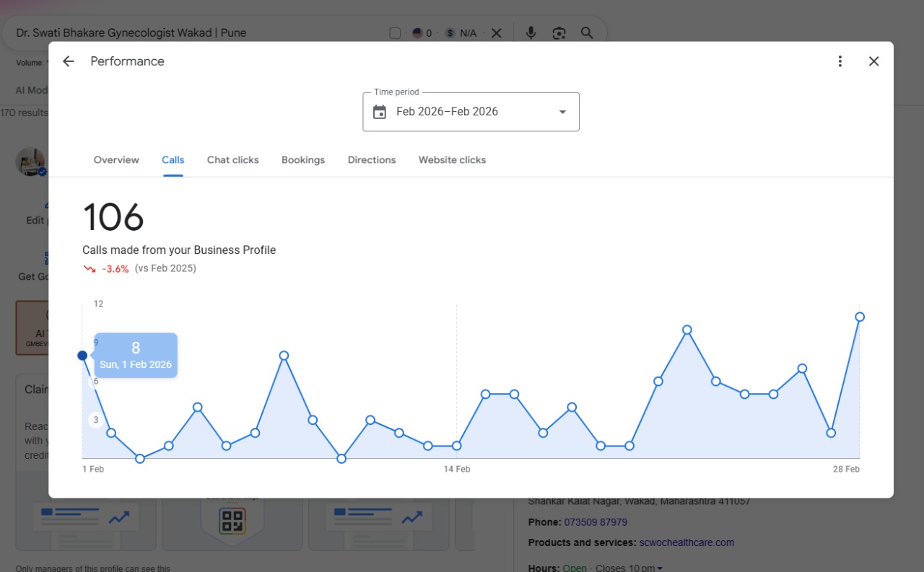Select the 28 Feb data point on chart
The height and width of the screenshot is (572, 924).
[x=860, y=317]
